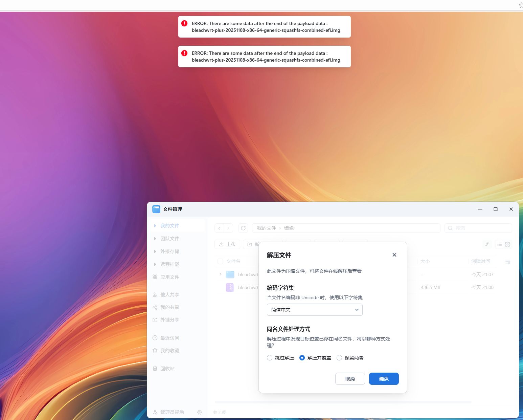Image resolution: width=523 pixels, height=420 pixels.
Task: Minimize the 文件管理 window
Action: (x=480, y=209)
